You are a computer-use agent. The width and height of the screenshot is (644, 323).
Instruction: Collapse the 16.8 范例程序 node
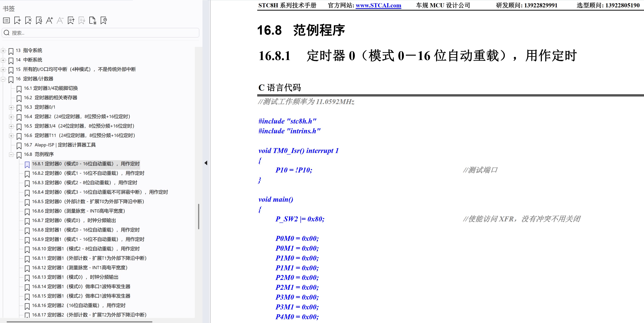click(11, 155)
